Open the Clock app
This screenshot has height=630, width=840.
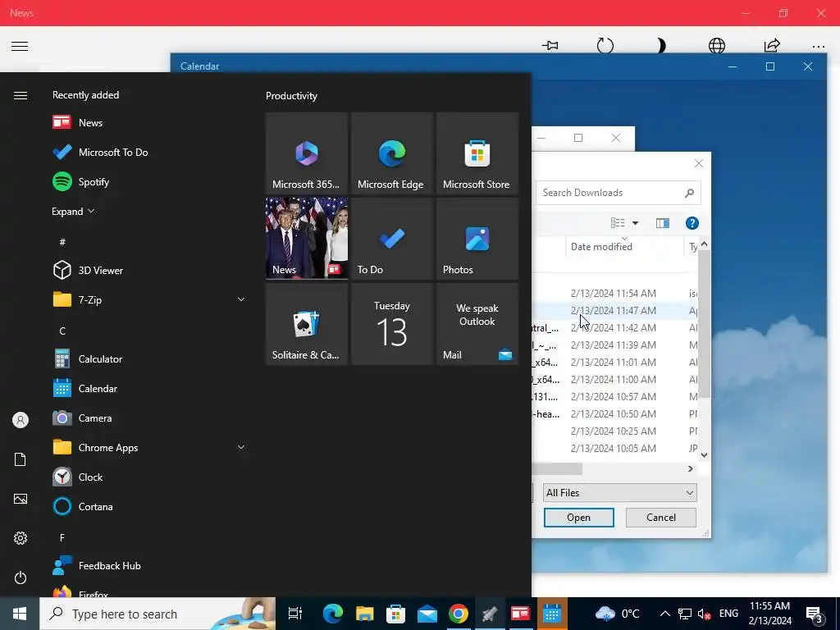(149, 477)
